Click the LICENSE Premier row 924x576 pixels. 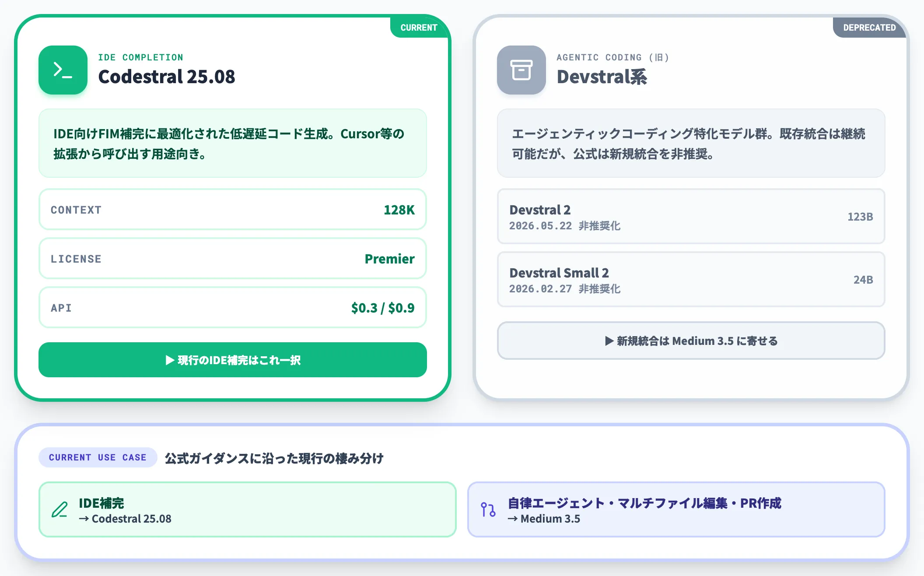coord(233,258)
